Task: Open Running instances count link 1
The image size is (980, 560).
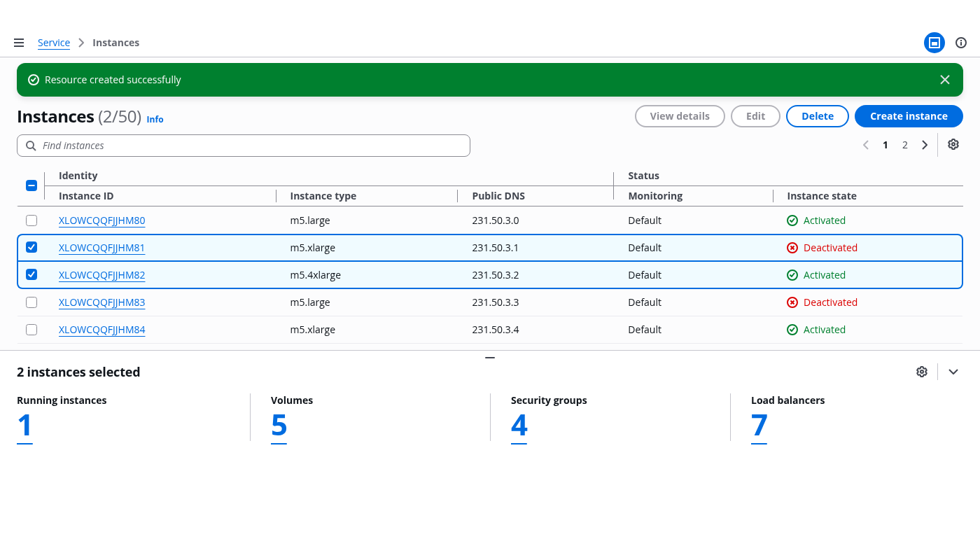Action: (24, 426)
